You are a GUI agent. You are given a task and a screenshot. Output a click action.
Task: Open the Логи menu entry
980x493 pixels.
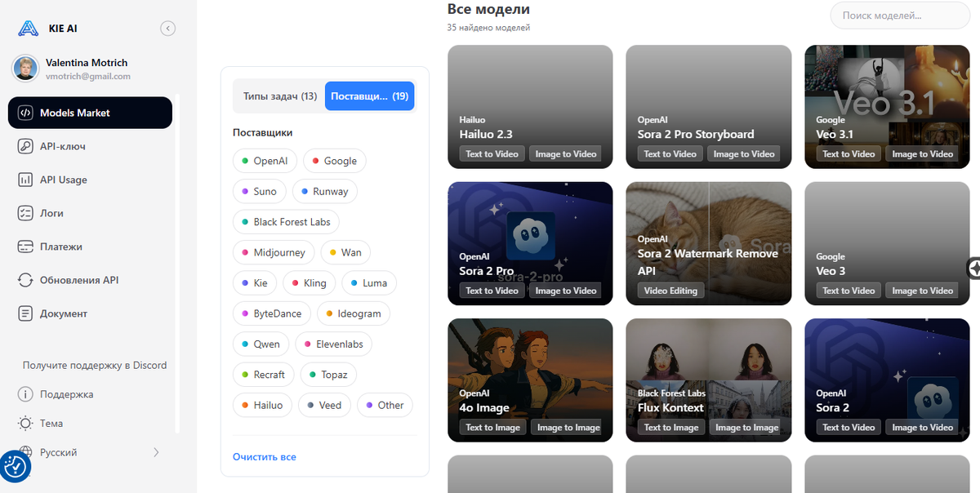click(x=90, y=213)
